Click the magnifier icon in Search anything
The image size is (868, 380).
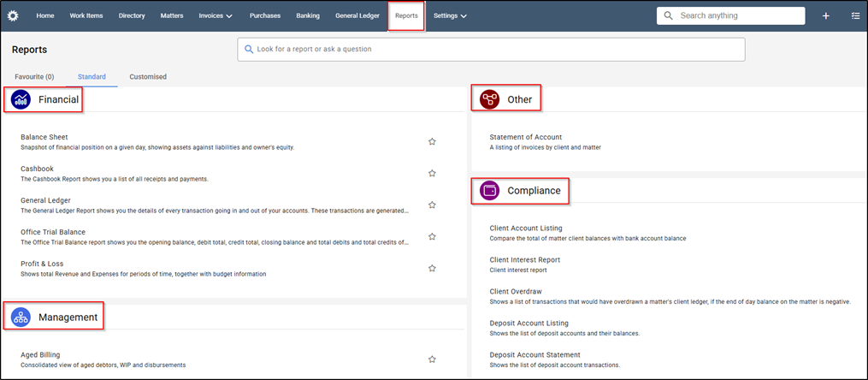pos(668,15)
